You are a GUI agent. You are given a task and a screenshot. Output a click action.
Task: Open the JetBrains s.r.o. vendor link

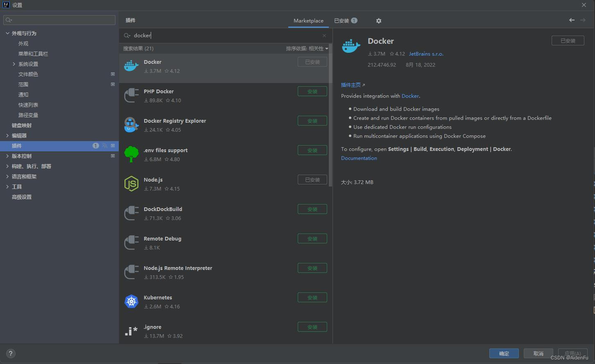point(426,54)
